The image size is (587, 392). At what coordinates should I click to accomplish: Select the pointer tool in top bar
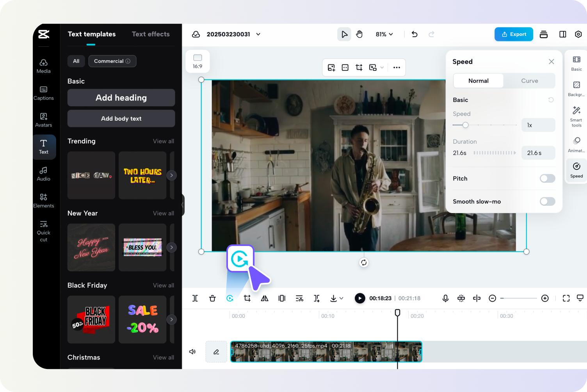point(344,34)
